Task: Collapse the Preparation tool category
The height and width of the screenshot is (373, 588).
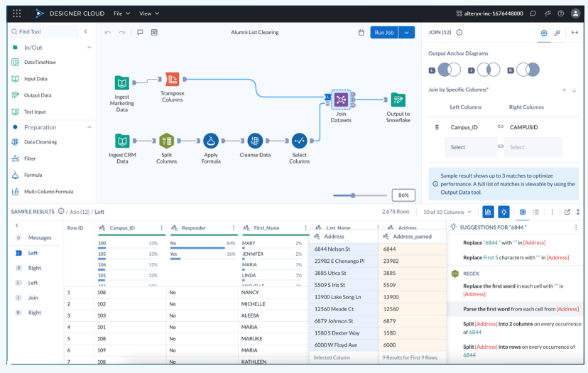Action: [x=89, y=127]
